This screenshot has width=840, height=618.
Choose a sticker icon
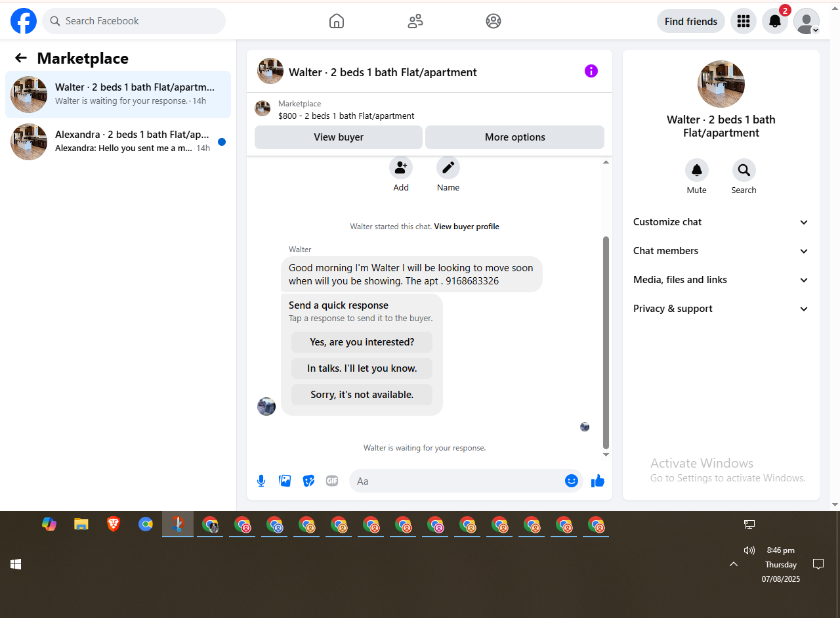[x=308, y=481]
